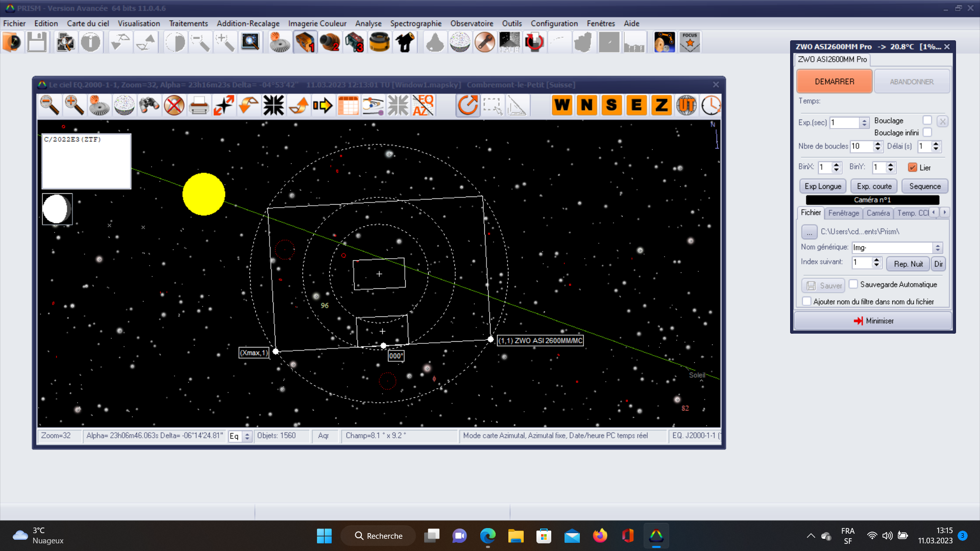Click the FOCUS star toolbar icon

(x=690, y=42)
